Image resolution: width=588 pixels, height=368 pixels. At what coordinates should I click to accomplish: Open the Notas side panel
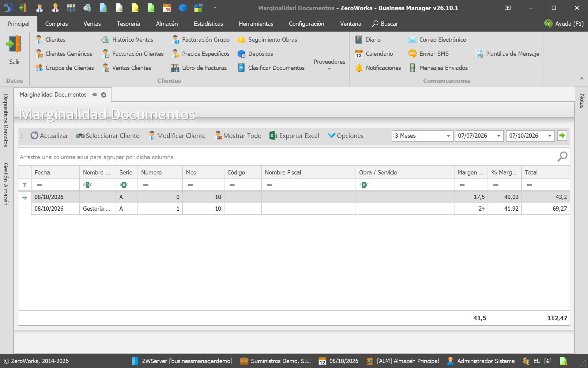[x=582, y=101]
